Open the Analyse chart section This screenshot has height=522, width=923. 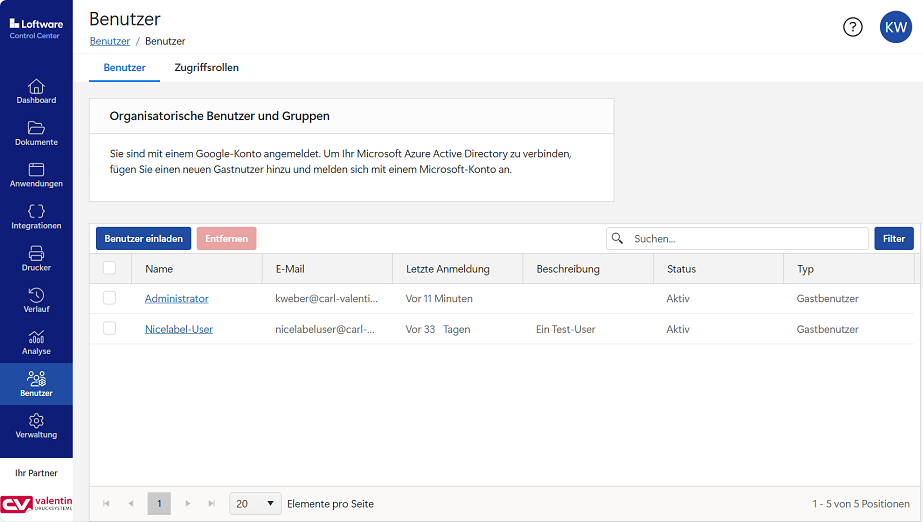[x=36, y=342]
